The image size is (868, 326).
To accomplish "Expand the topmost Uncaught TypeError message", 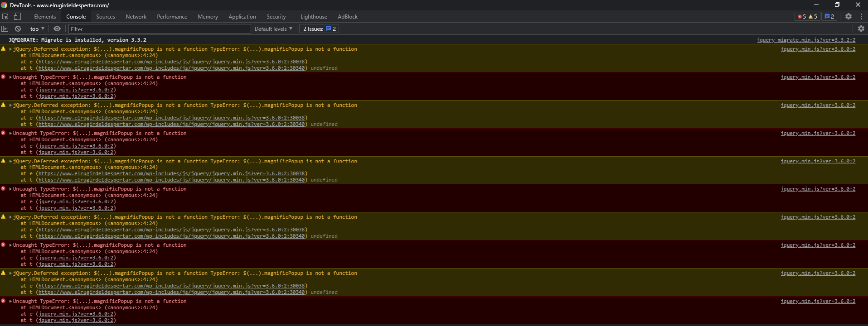I will tap(10, 77).
